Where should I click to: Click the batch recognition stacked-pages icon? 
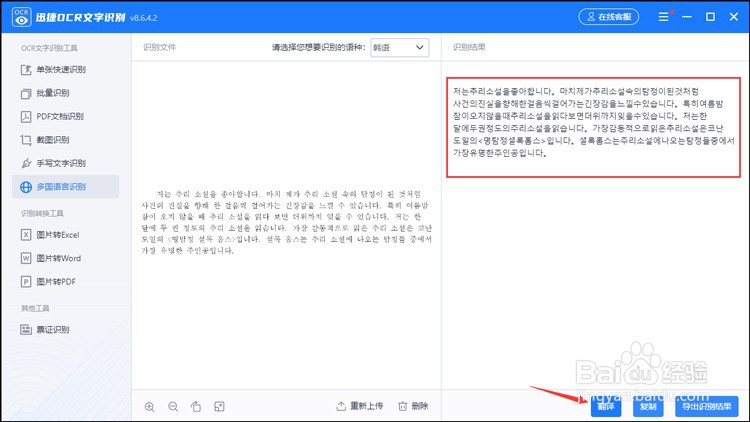pos(26,93)
